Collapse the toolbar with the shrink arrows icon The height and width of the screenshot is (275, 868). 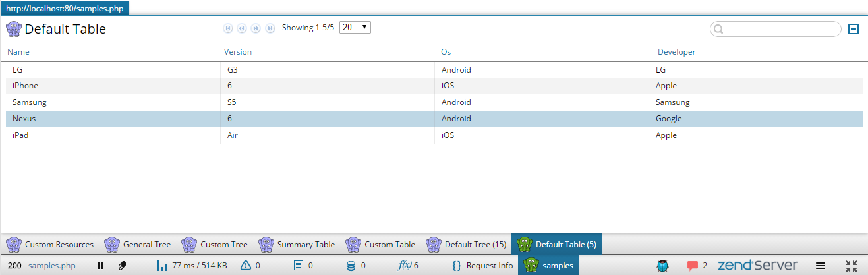click(x=852, y=266)
